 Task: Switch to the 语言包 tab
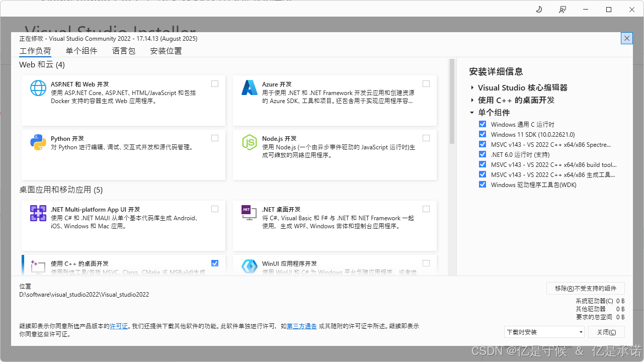[x=124, y=51]
